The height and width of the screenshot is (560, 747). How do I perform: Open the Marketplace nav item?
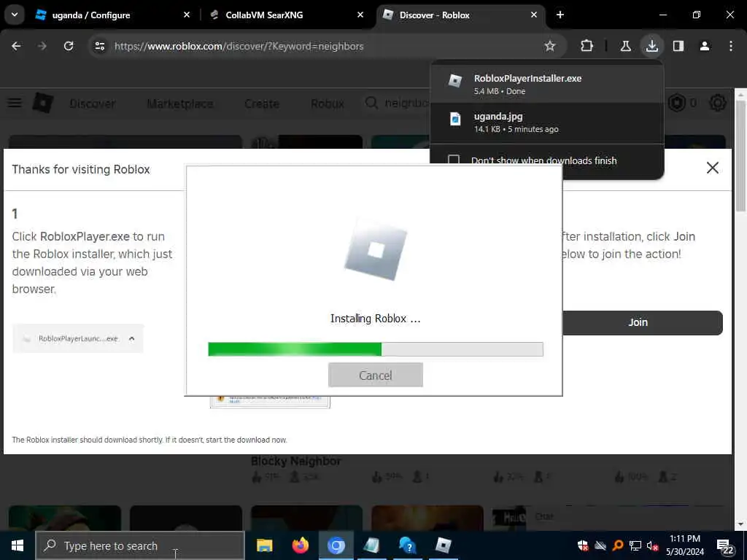coord(180,104)
